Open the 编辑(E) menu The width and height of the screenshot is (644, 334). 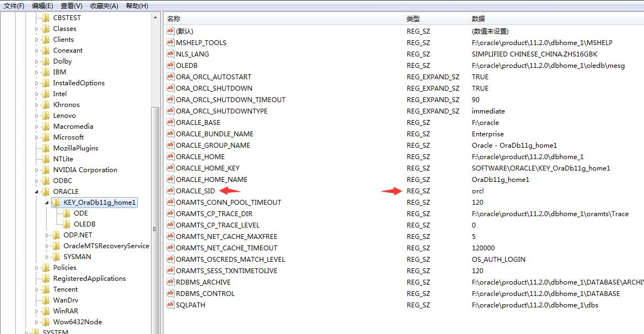click(43, 6)
